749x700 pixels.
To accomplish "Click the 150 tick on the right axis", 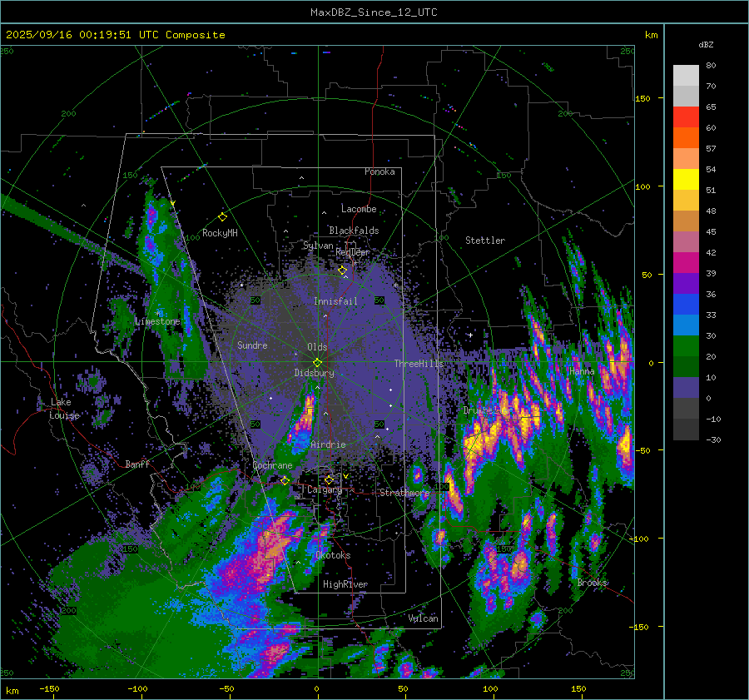I will [642, 98].
